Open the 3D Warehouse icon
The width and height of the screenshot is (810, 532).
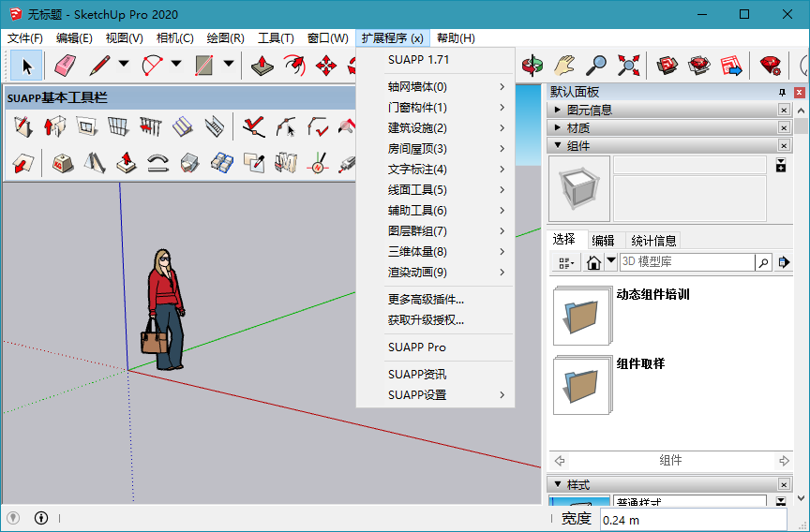click(x=667, y=66)
